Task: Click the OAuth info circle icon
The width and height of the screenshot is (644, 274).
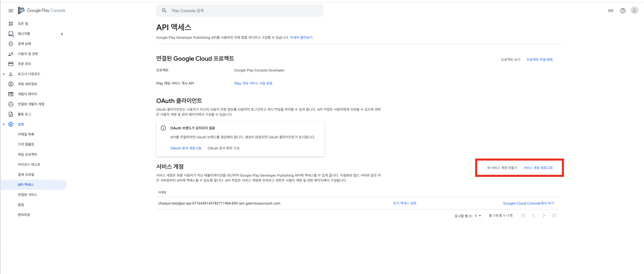Action: click(x=163, y=128)
